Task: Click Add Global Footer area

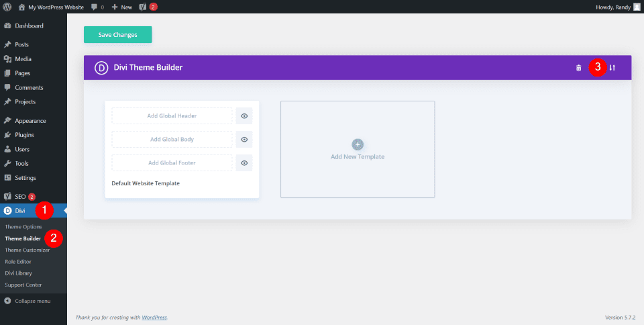Action: coord(172,162)
